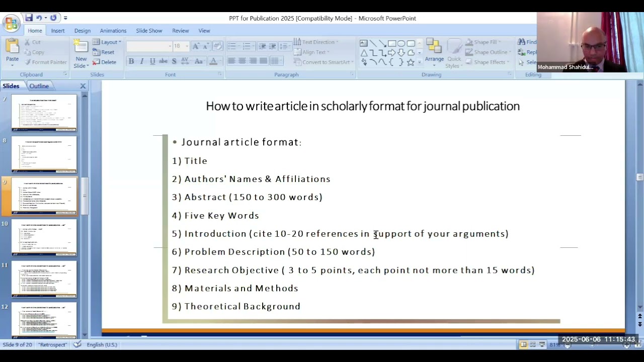The image size is (644, 362).
Task: Open the Review ribbon tab
Action: (181, 31)
